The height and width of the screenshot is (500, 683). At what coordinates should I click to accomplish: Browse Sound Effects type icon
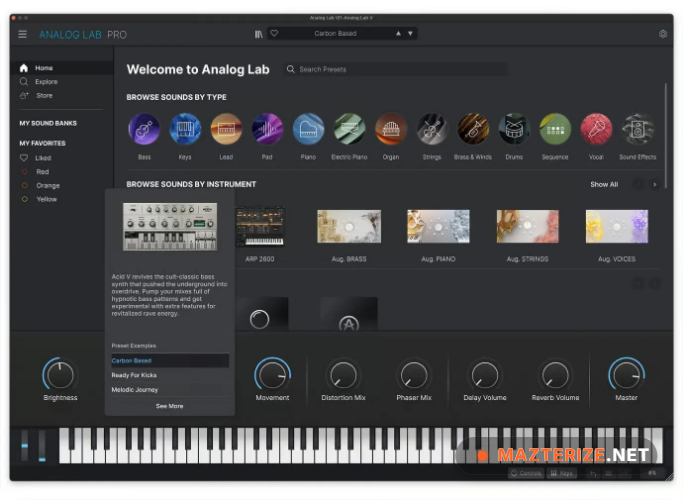pos(638,129)
